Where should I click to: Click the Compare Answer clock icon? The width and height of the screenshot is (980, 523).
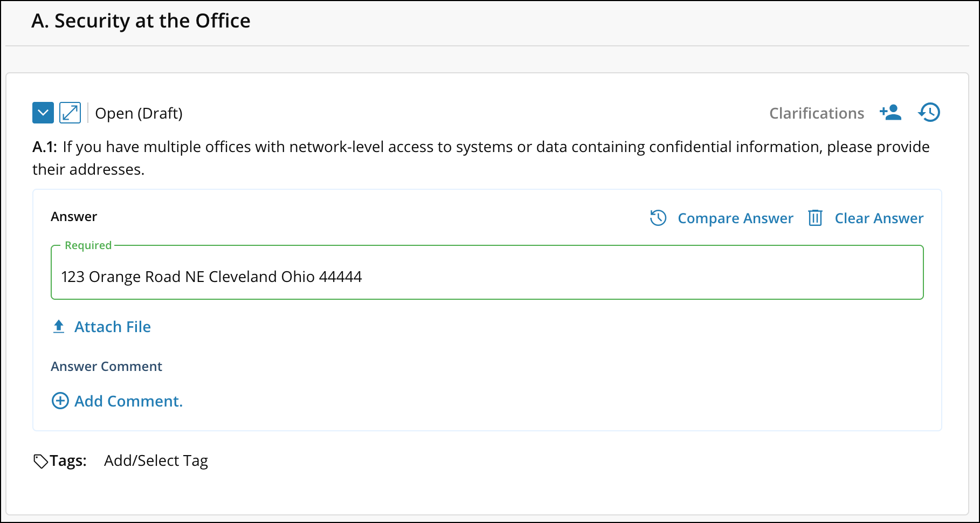click(x=658, y=218)
